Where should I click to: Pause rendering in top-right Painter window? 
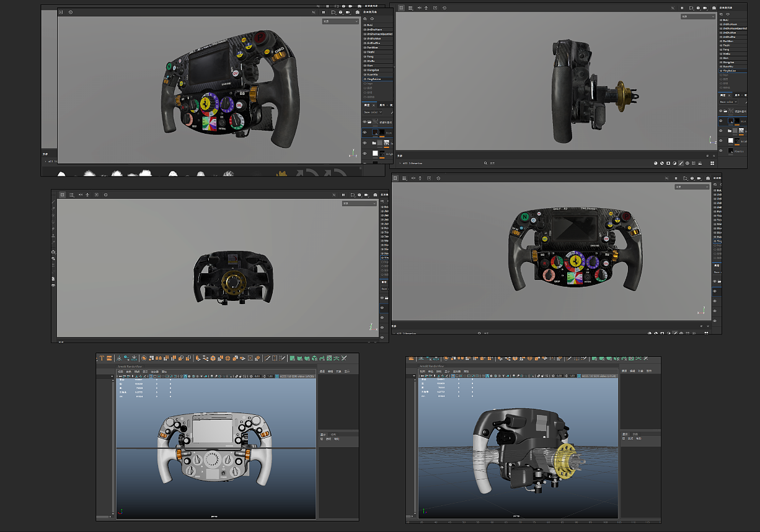[682, 8]
